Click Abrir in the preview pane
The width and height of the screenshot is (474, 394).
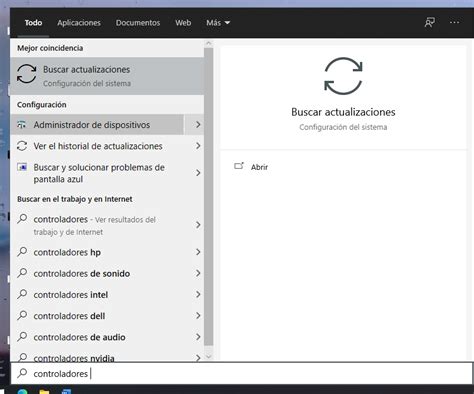coord(259,167)
